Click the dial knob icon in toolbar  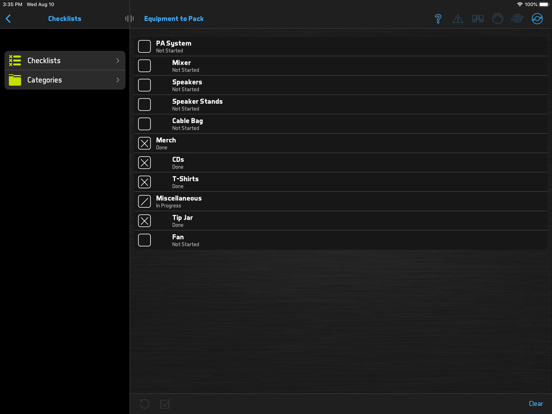[497, 19]
